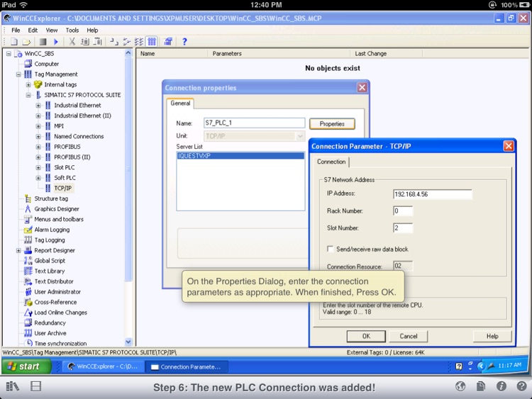Open Graphics Designer editor in tree

click(x=57, y=209)
